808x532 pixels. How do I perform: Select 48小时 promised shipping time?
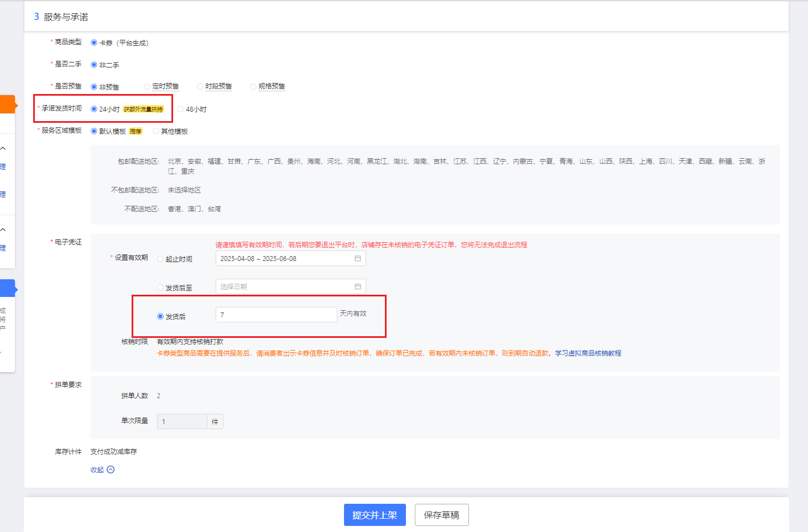[x=180, y=109]
